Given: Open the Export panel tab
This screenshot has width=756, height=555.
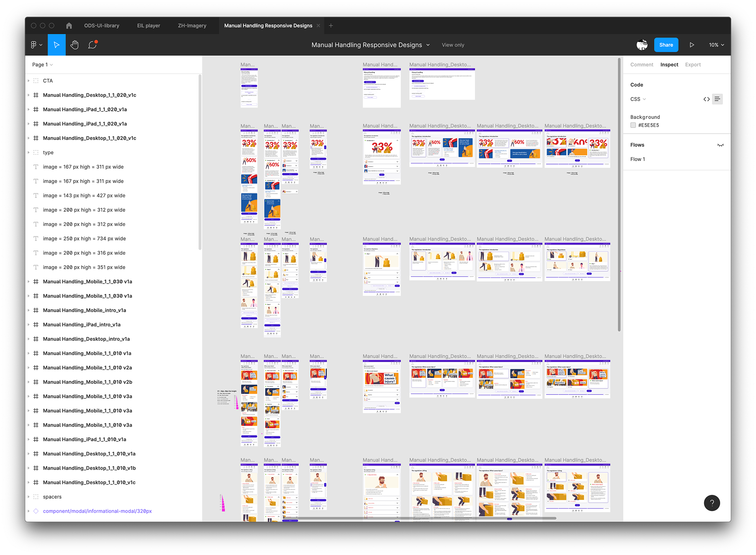Looking at the screenshot, I should 693,65.
